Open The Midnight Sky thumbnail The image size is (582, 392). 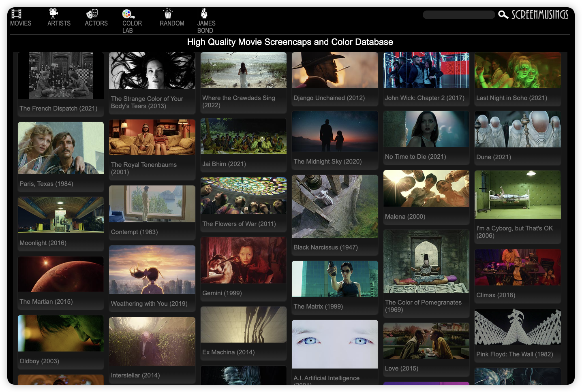coord(335,132)
